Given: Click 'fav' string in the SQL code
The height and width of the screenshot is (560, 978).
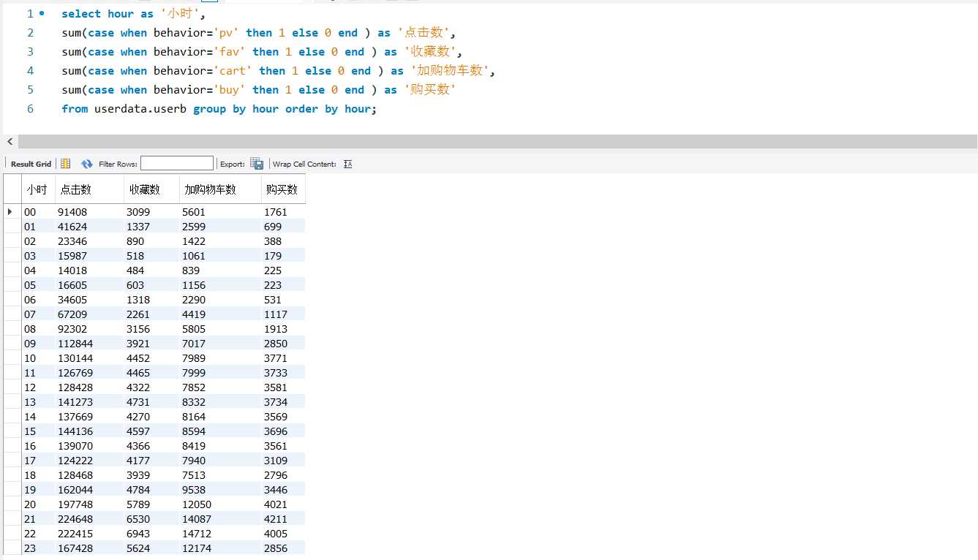Looking at the screenshot, I should (x=230, y=52).
